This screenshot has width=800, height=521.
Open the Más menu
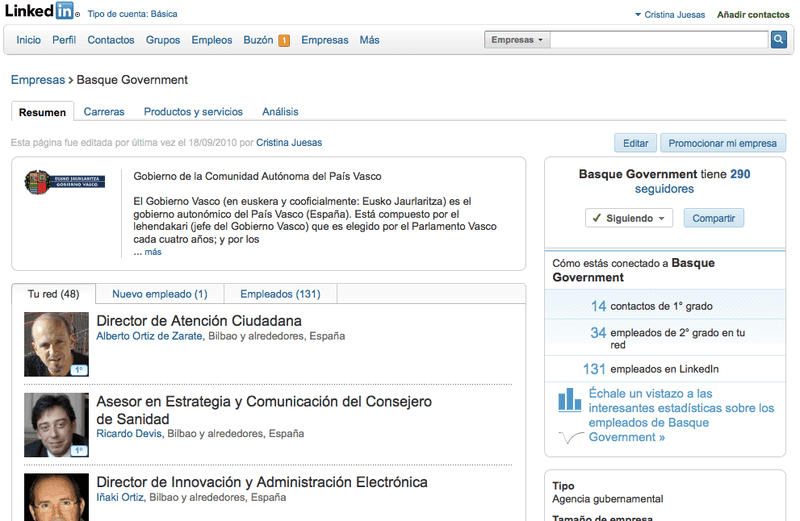coord(369,40)
